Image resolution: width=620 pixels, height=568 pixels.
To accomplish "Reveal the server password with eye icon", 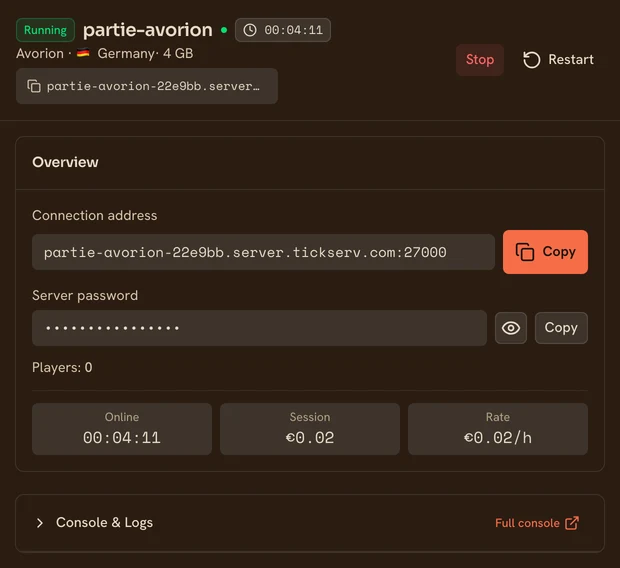I will point(510,328).
